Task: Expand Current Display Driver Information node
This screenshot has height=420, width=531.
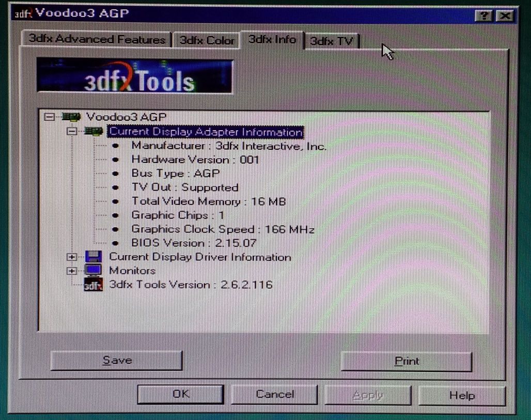Action: click(72, 257)
